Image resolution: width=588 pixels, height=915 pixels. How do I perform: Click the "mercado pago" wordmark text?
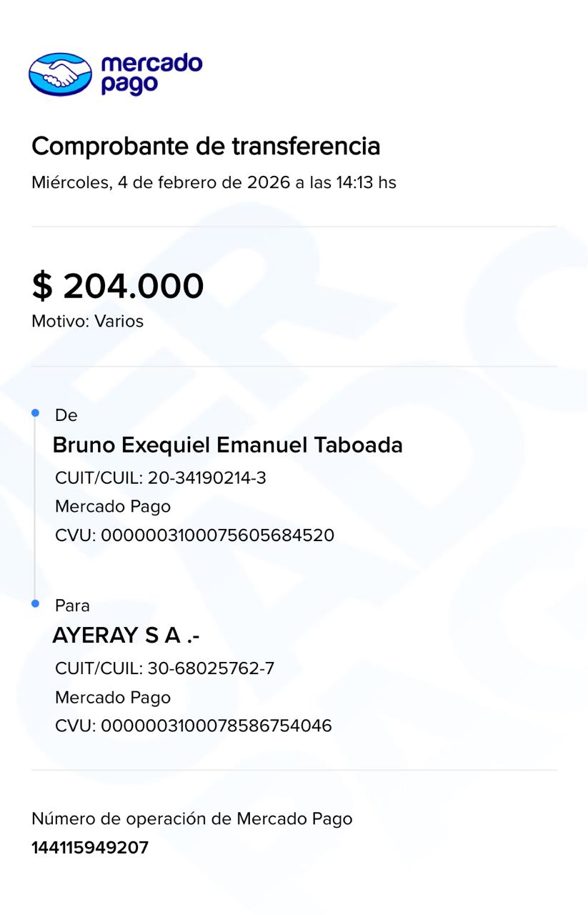151,74
